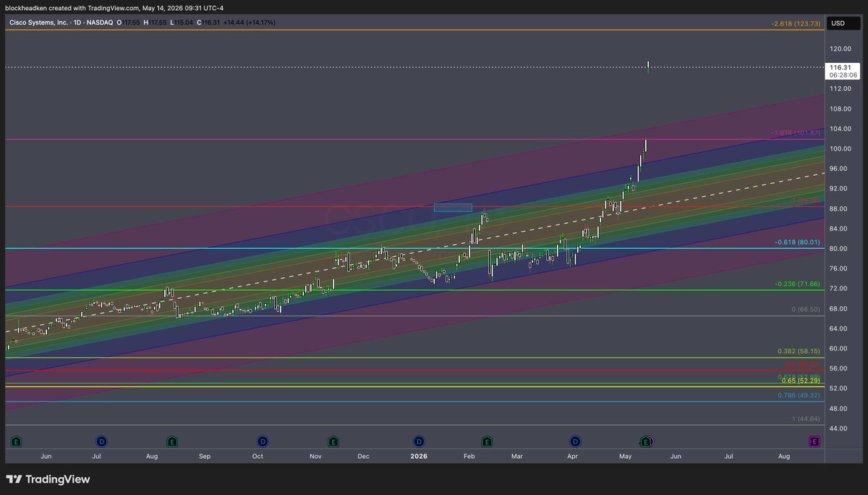The width and height of the screenshot is (868, 495).
Task: Click the 0 (66.50) Fibonacci label
Action: pyautogui.click(x=804, y=310)
